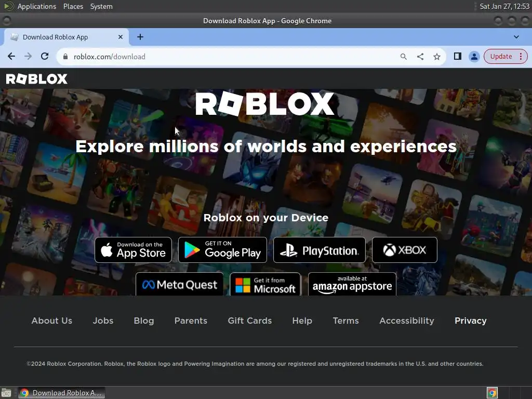The height and width of the screenshot is (399, 532).
Task: Open the Places menu
Action: tap(73, 6)
